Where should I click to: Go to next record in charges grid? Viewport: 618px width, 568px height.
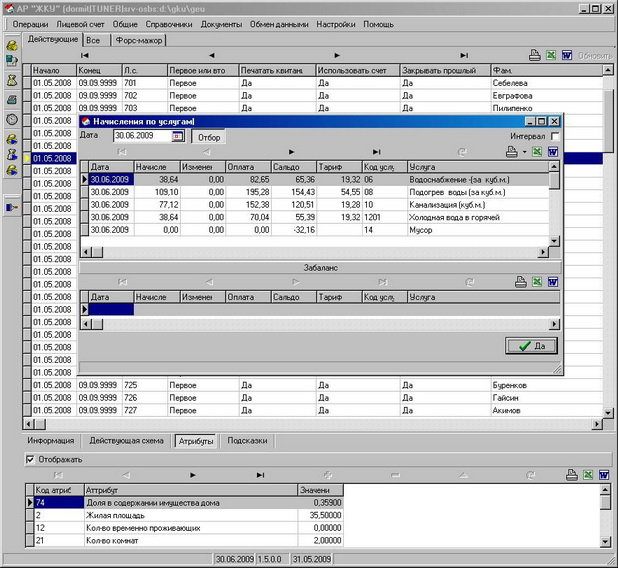[x=291, y=152]
